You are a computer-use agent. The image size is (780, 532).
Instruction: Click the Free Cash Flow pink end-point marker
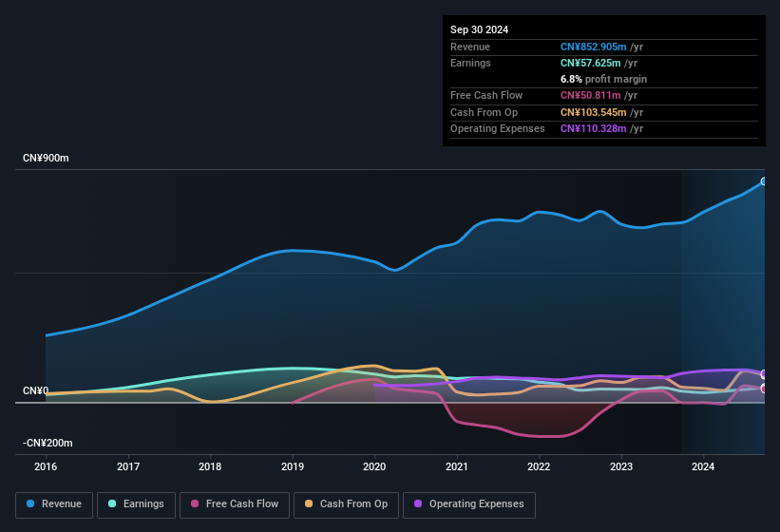764,389
